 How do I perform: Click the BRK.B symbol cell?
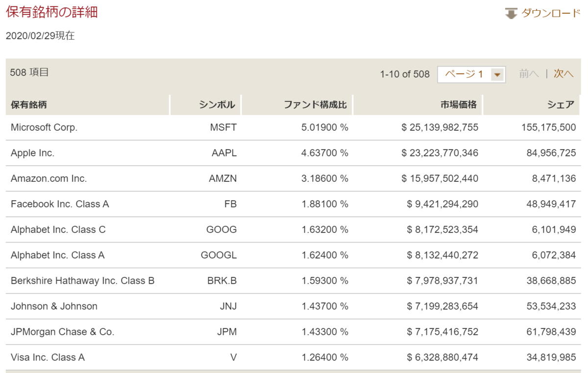222,281
